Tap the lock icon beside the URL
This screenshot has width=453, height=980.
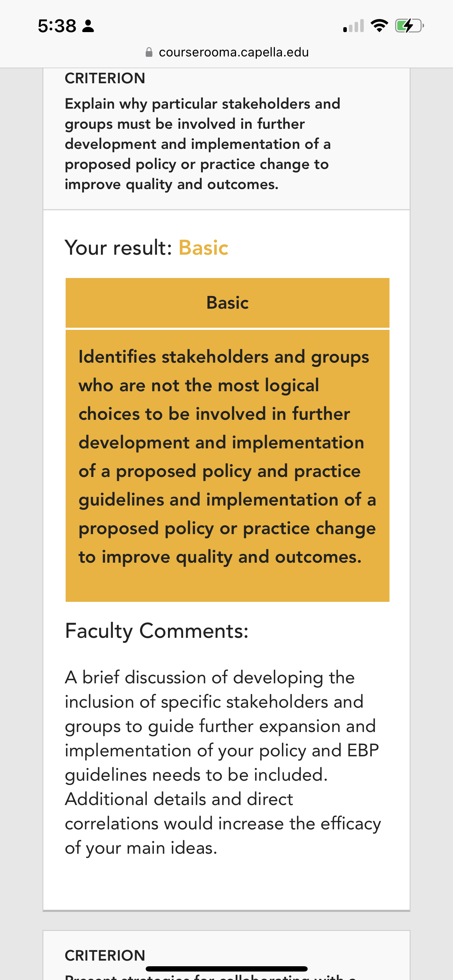click(x=149, y=52)
